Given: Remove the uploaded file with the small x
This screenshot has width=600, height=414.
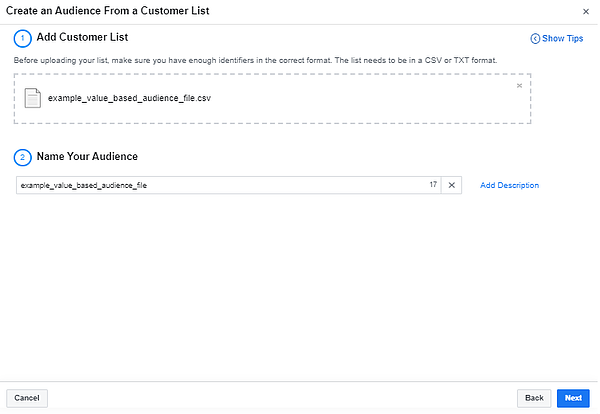Looking at the screenshot, I should [x=519, y=85].
